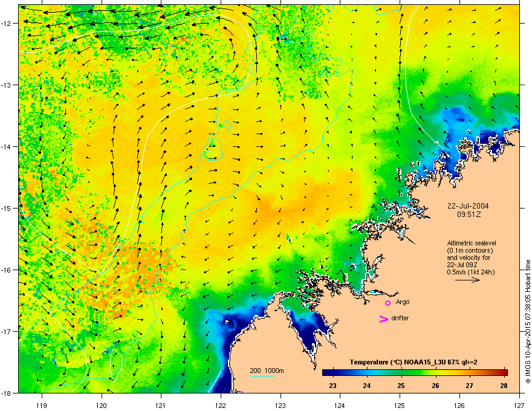Click longitude axis label 125
The image size is (532, 411).
point(400,405)
